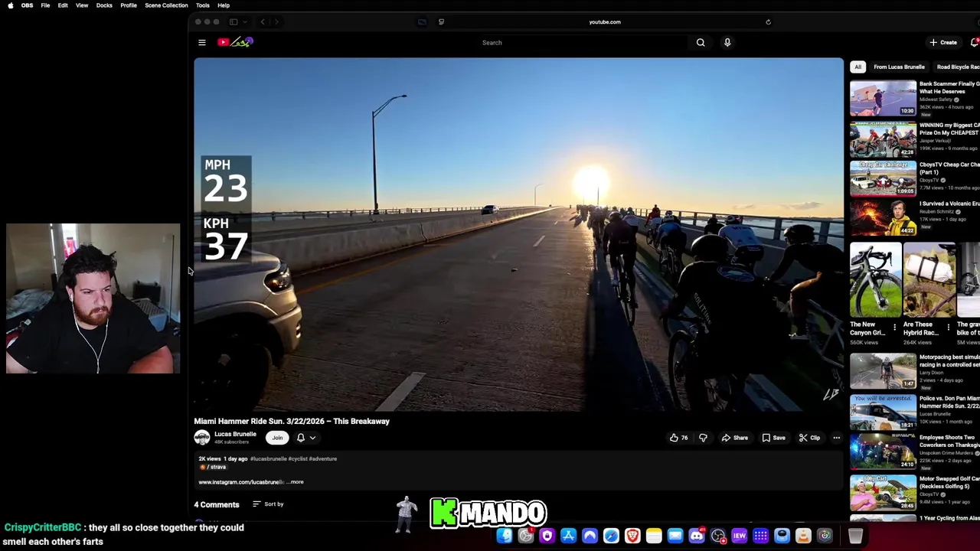Open options for The New Canyon short
The height and width of the screenshot is (551, 980).
click(894, 328)
